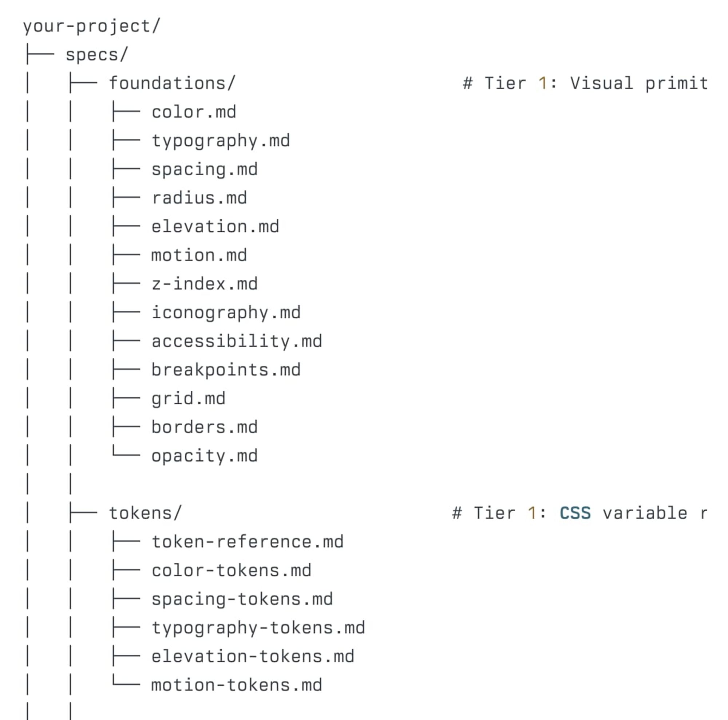Screen dimensions: 728x720
Task: Click z-index.md file name
Action: (x=205, y=284)
